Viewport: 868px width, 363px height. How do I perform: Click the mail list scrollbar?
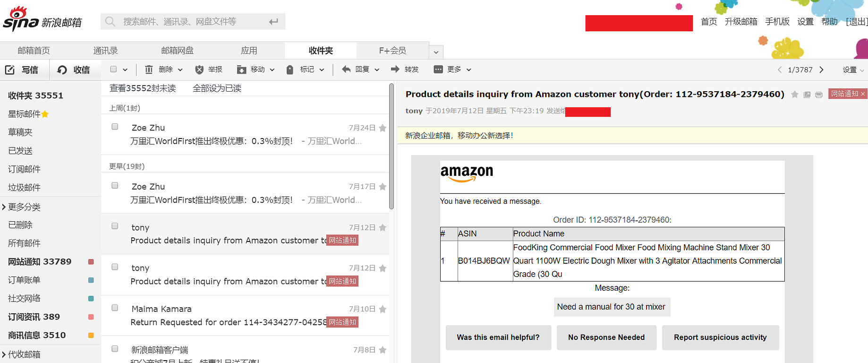391,147
